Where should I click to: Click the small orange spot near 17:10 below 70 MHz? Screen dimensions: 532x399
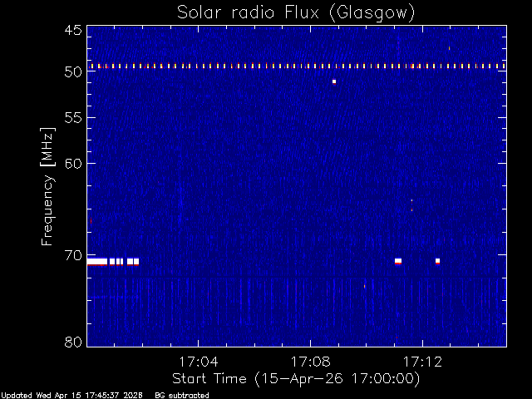point(365,286)
